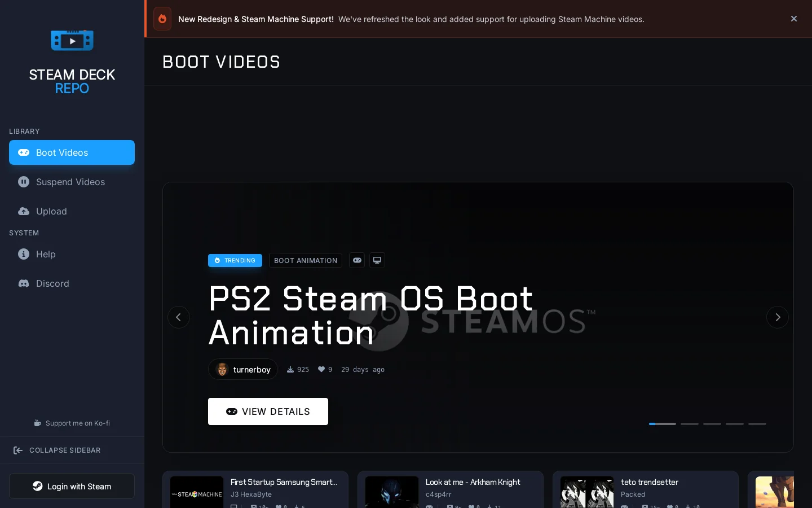Image resolution: width=812 pixels, height=508 pixels.
Task: Open turnerboy's author profile chip
Action: (243, 369)
